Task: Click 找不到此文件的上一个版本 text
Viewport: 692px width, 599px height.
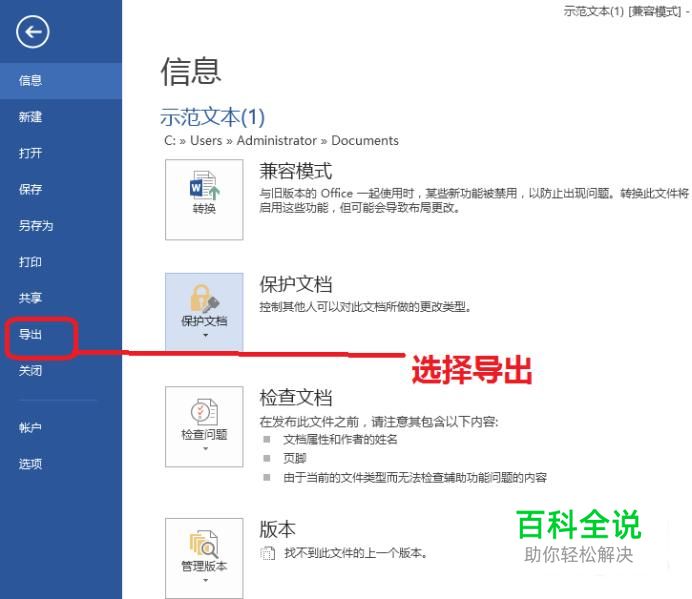Action: point(356,553)
